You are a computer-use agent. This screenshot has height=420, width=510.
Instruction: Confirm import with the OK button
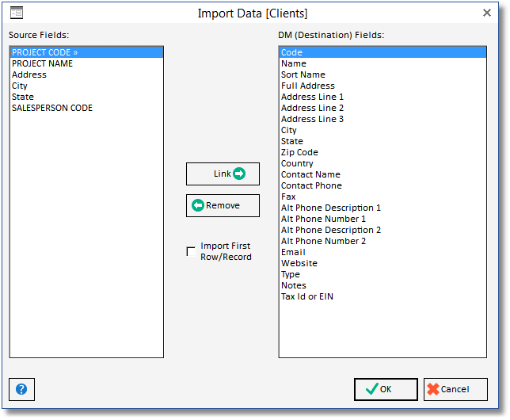(x=386, y=389)
